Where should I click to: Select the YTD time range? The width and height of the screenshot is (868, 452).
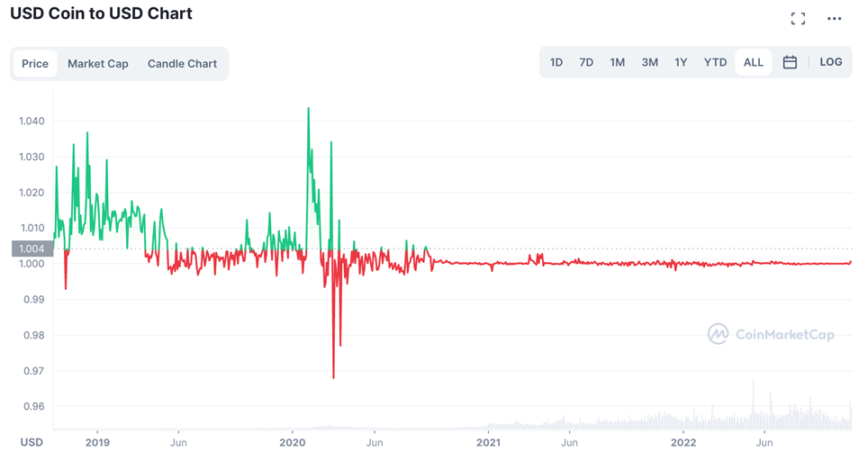[715, 62]
